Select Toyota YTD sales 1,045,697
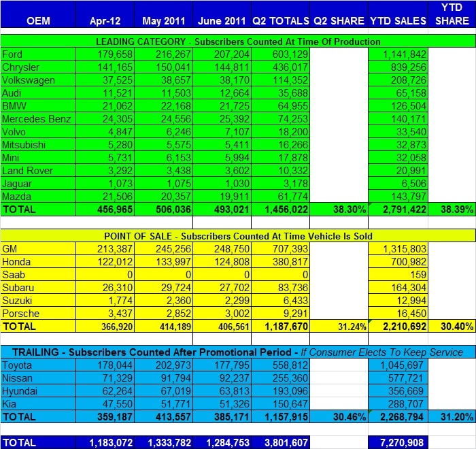 [x=402, y=365]
